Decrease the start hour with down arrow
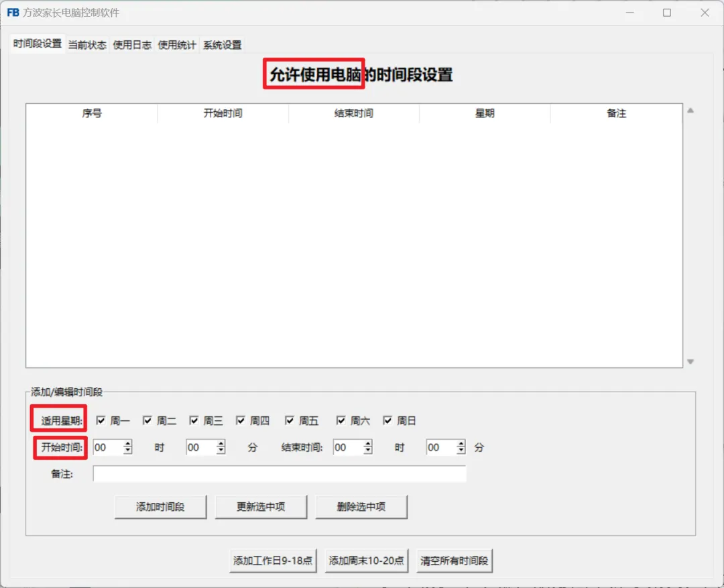 [127, 451]
